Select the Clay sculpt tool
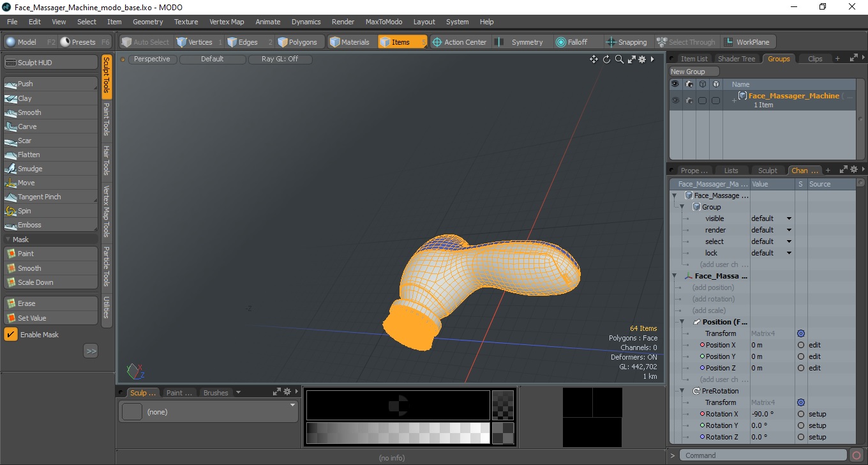Viewport: 868px width, 465px height. point(50,98)
